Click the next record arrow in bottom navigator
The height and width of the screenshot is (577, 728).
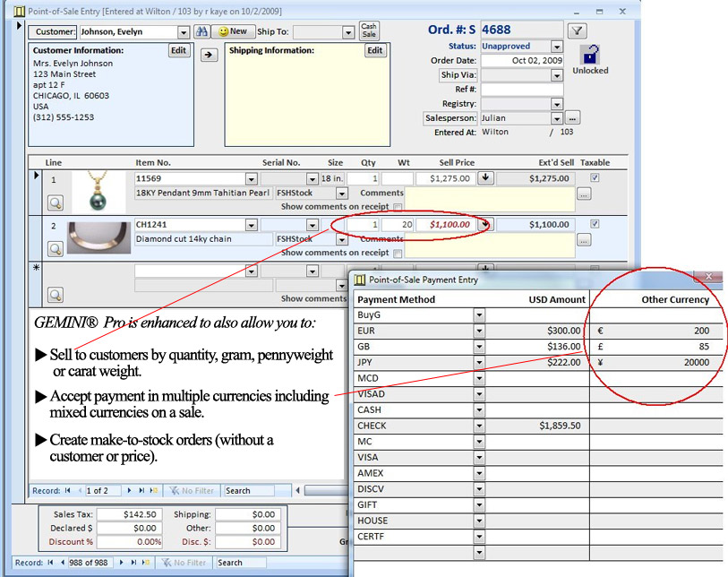click(x=121, y=563)
